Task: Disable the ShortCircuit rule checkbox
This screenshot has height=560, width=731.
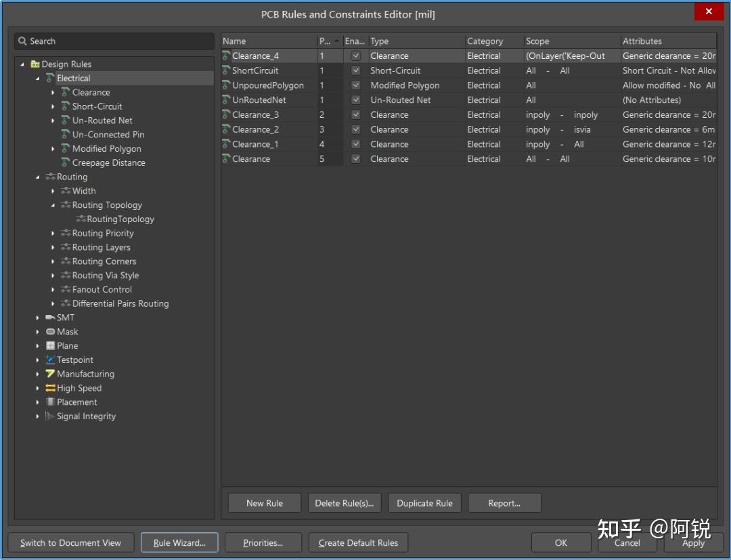Action: click(355, 70)
